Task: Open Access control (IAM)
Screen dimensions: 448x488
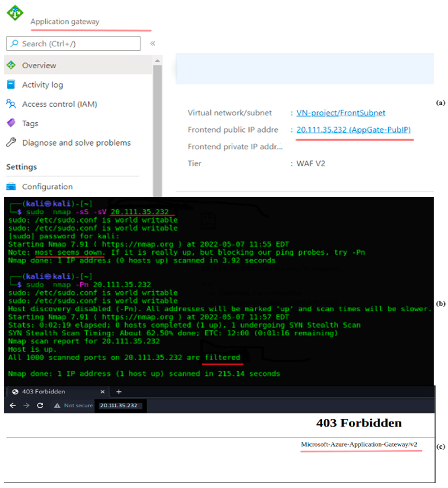Action: click(60, 104)
